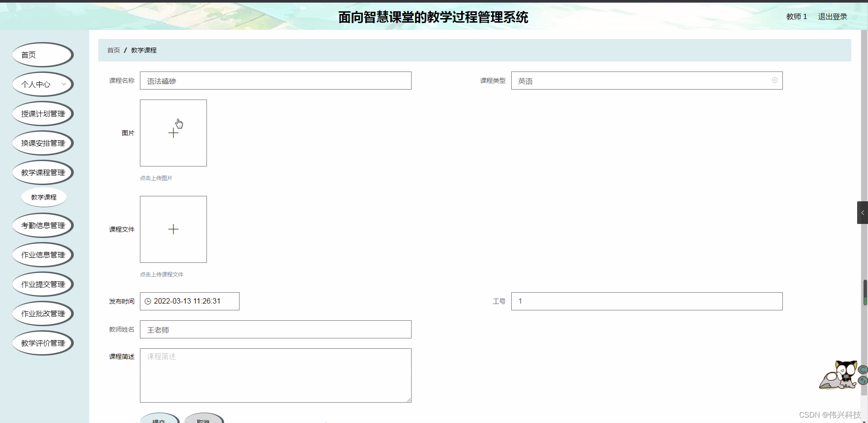
Task: Click the 教师姓名 input showing 王老师
Action: 275,329
